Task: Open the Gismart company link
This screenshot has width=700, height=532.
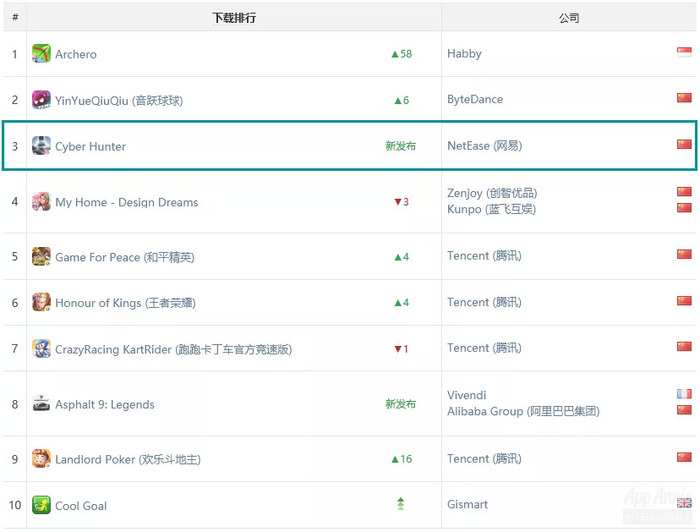Action: (467, 504)
